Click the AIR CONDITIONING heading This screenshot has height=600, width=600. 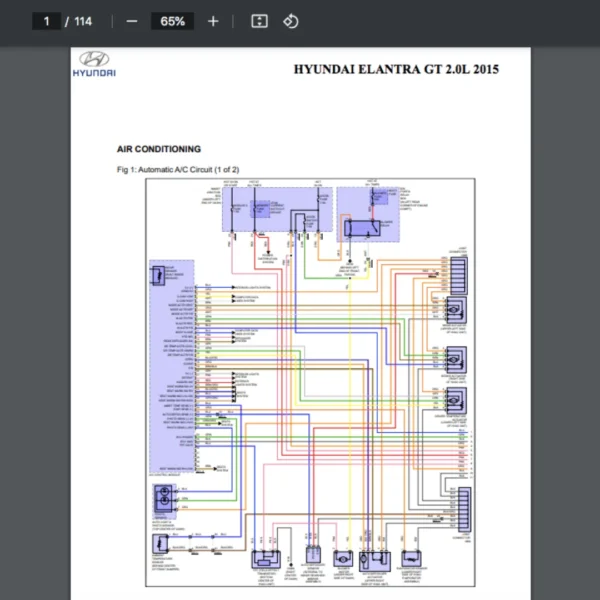[158, 149]
